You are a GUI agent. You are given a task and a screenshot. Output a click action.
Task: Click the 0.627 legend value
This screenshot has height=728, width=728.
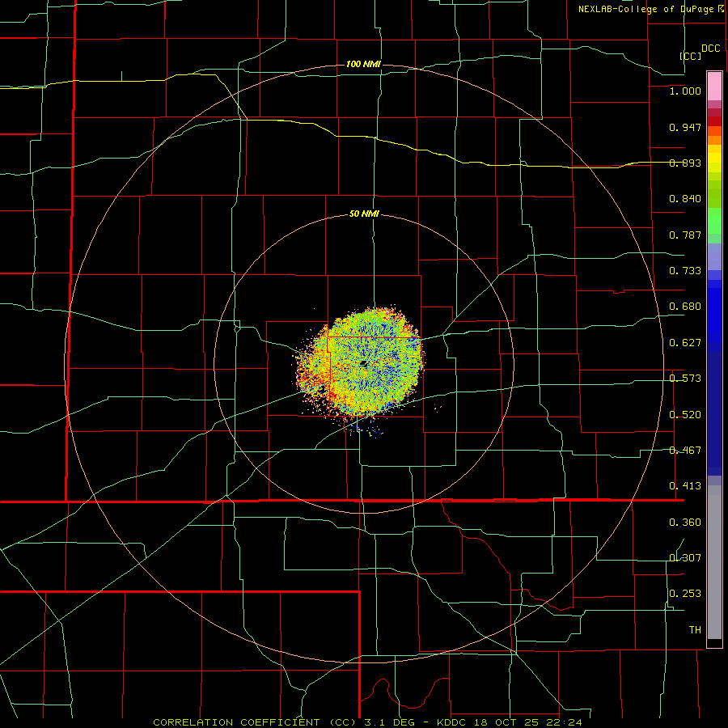(685, 343)
